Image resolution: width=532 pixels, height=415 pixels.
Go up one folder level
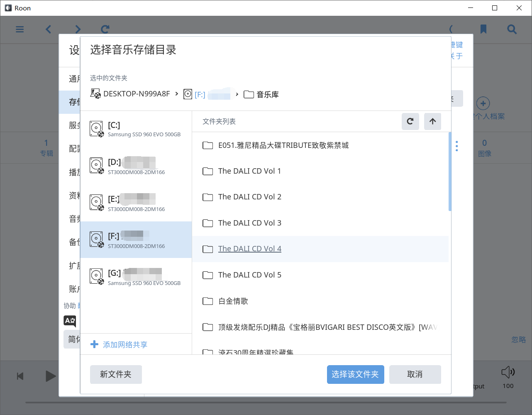432,121
